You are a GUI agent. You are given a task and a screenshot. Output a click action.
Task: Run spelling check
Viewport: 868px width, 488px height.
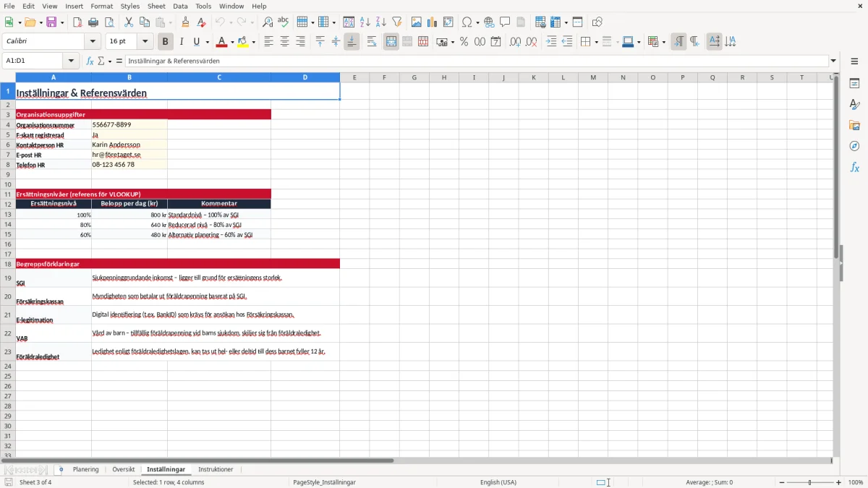tap(284, 22)
